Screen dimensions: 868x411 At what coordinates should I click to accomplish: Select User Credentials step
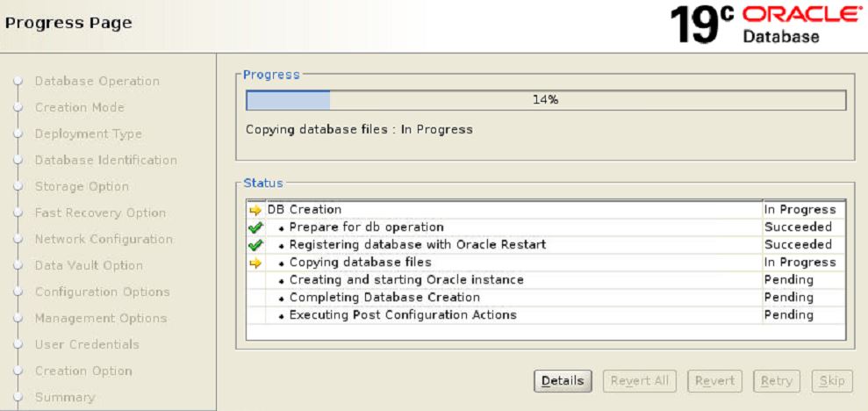(87, 345)
